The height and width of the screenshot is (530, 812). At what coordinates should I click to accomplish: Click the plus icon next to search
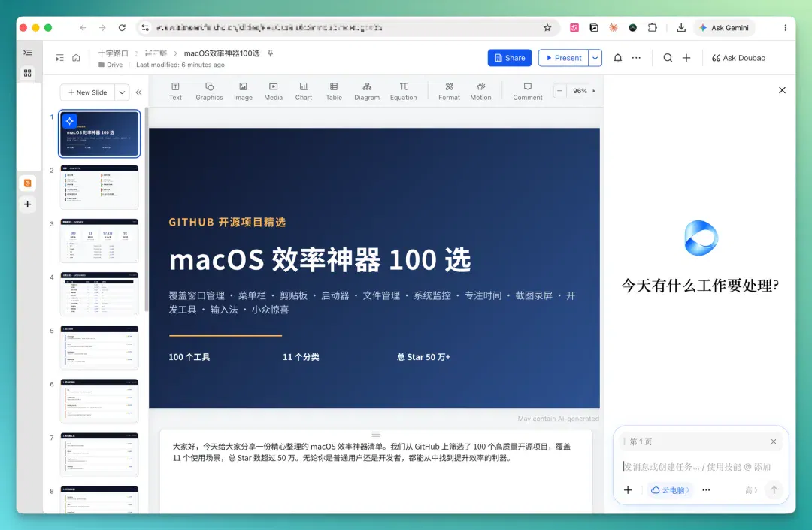click(686, 58)
